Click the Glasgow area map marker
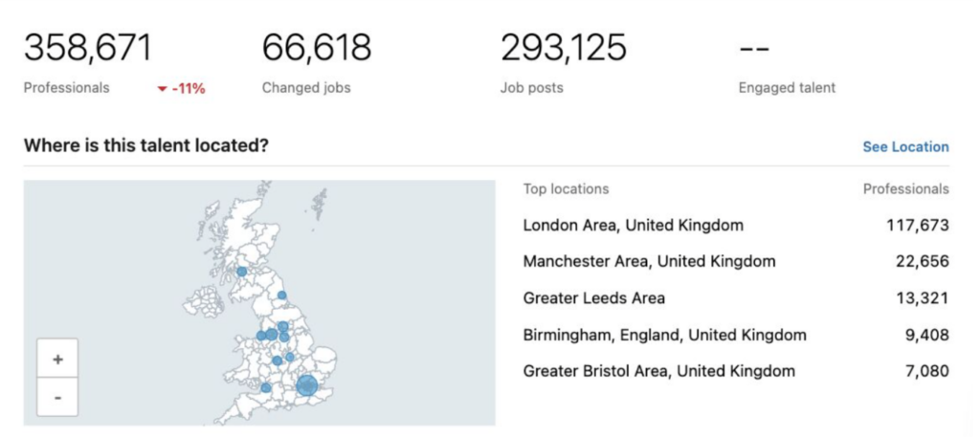Screen dimensions: 980x438 point(242,272)
